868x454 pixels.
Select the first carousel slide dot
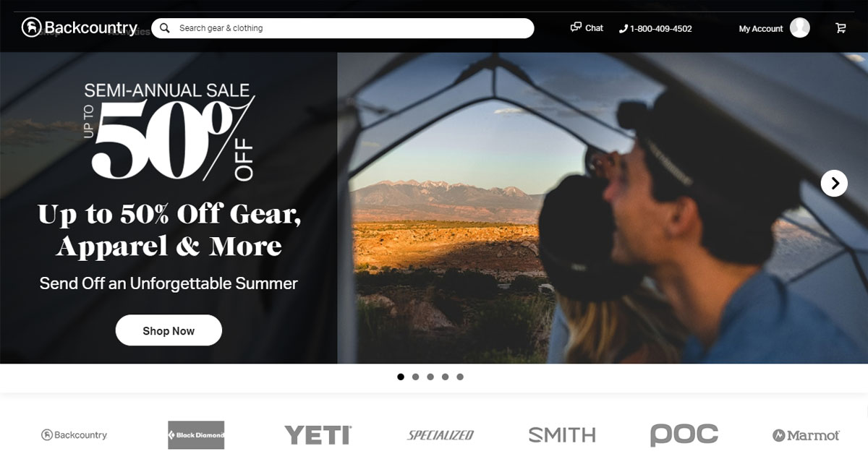tap(401, 377)
